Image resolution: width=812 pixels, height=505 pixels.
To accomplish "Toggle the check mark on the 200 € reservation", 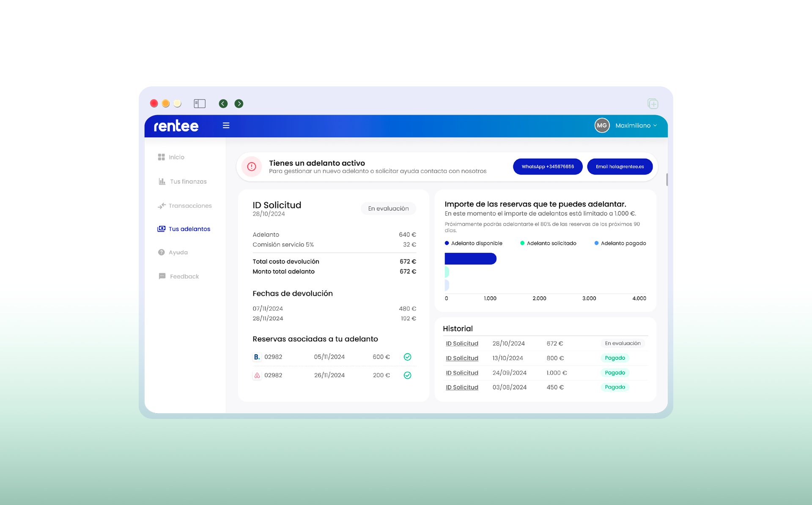I will click(407, 375).
